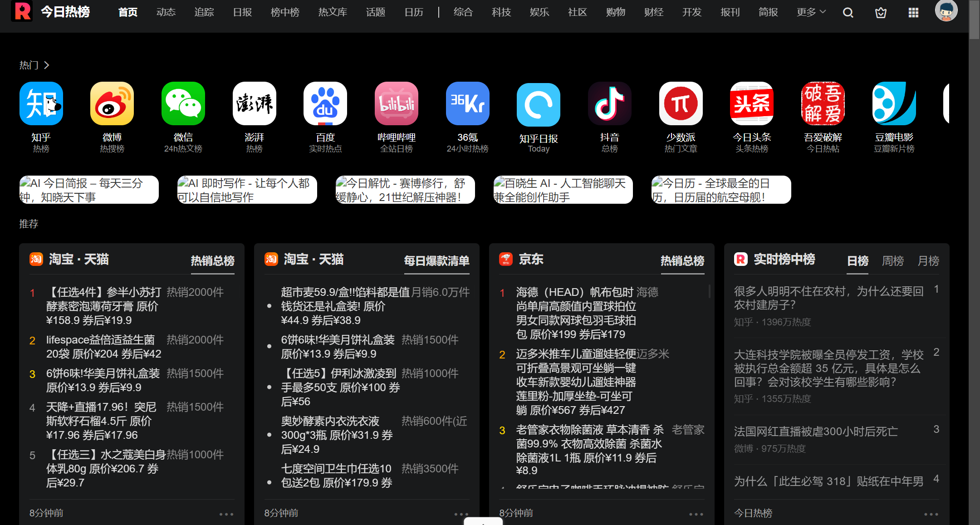Open the apps grid icon
This screenshot has width=980, height=525.
[913, 13]
